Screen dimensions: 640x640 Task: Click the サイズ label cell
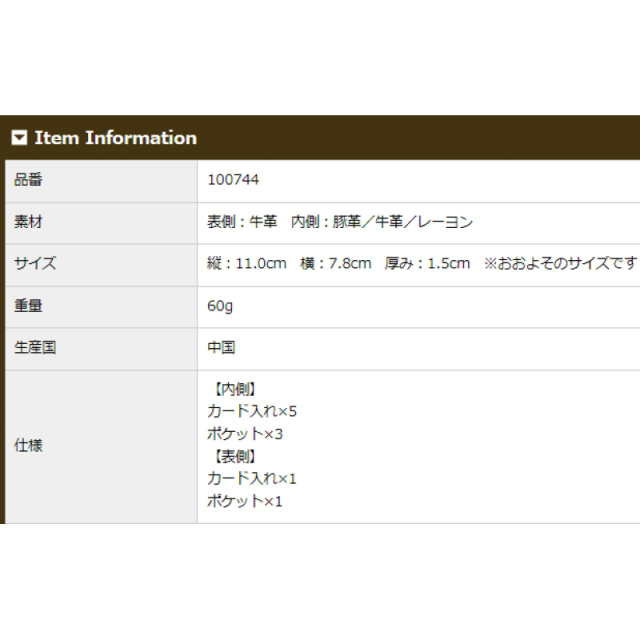click(101, 265)
